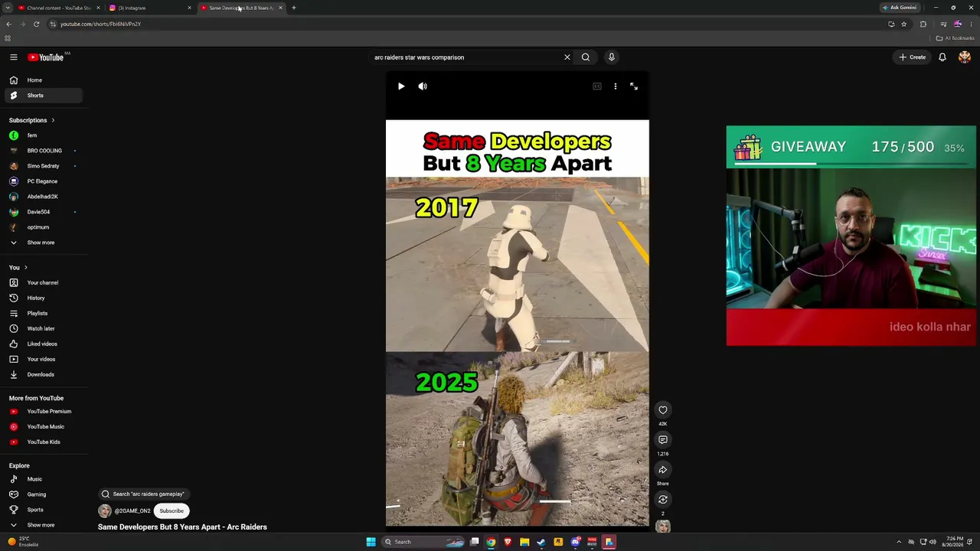Open the tab search dropdown
This screenshot has width=980, height=551.
6,8
